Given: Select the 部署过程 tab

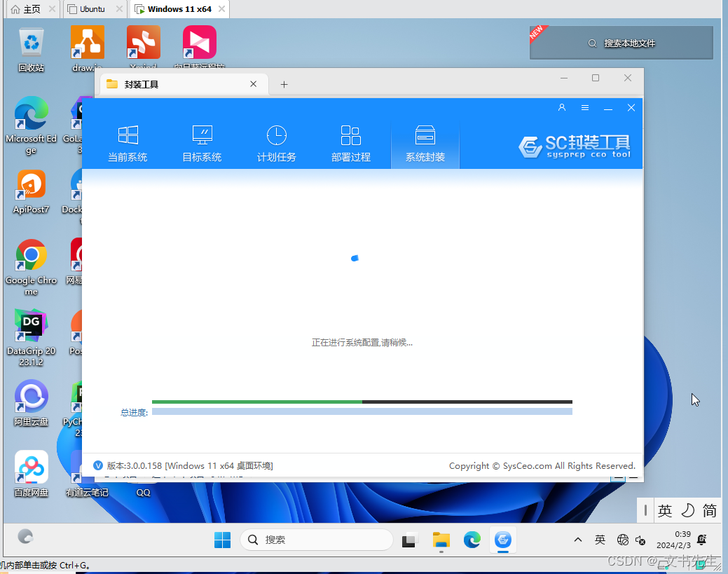Looking at the screenshot, I should [350, 144].
